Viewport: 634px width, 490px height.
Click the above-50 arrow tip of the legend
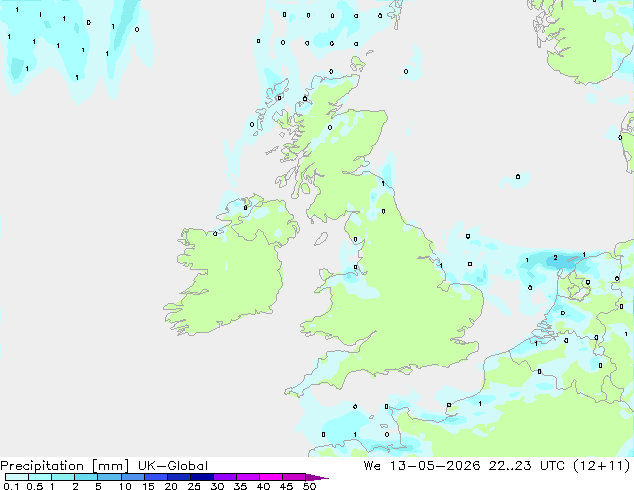click(317, 477)
